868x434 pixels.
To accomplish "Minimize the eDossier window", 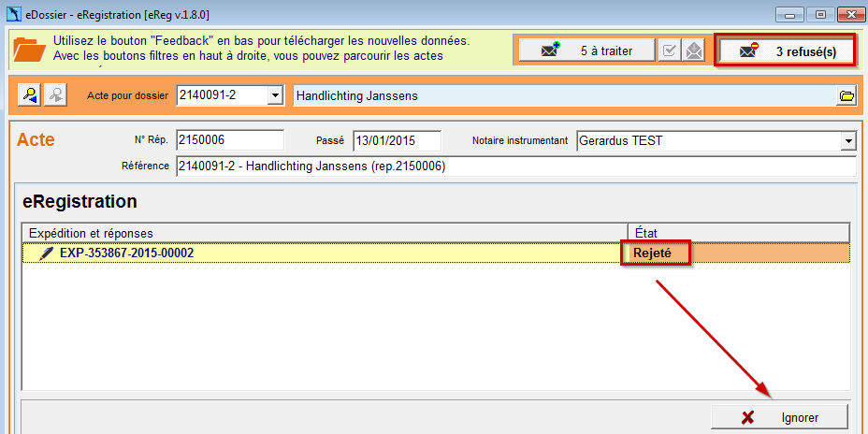I will click(x=790, y=15).
